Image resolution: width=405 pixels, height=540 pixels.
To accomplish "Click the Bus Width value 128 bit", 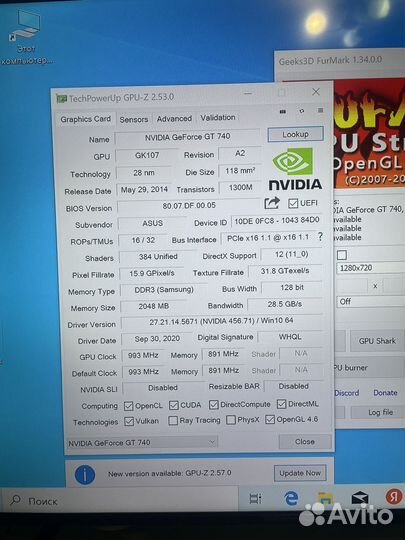I will point(292,288).
